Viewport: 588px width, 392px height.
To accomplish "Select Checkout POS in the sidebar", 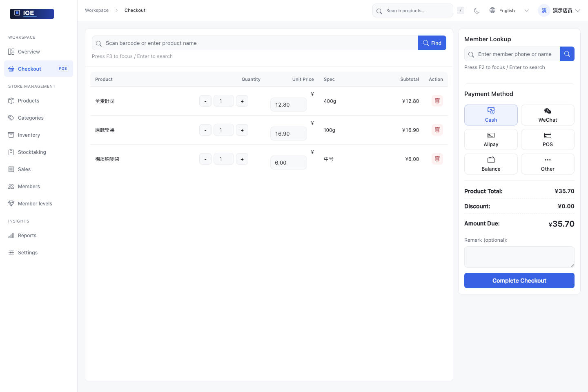I will [x=38, y=69].
